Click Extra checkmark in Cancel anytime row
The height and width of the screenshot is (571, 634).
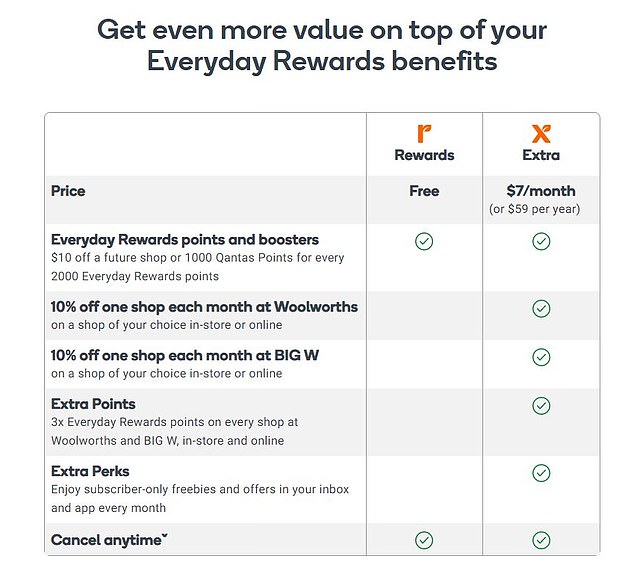(541, 540)
